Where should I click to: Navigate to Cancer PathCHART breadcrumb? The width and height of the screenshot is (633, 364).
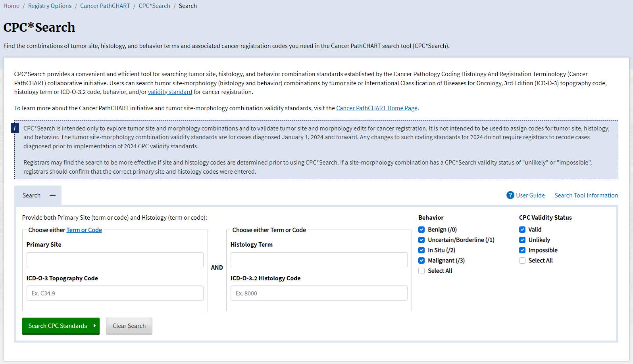105,6
